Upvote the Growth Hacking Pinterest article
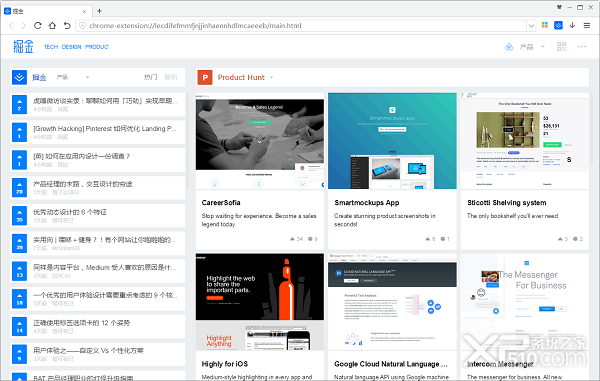Screen dimensions: 600x381 [x=19, y=132]
